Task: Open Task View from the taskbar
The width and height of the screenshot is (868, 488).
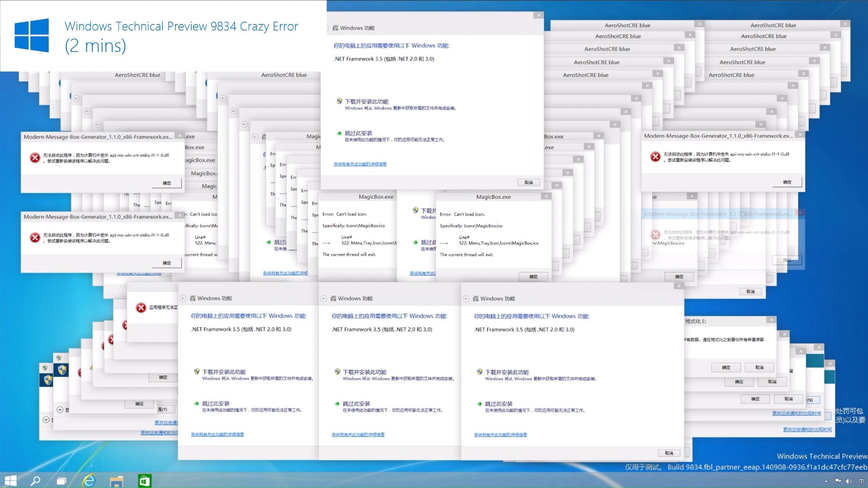Action: pos(61,481)
